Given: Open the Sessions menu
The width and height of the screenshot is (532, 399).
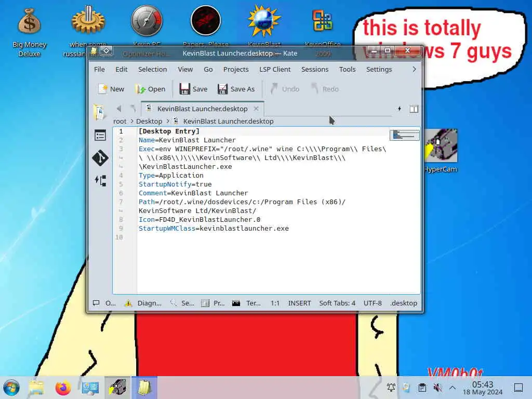Looking at the screenshot, I should pos(315,69).
